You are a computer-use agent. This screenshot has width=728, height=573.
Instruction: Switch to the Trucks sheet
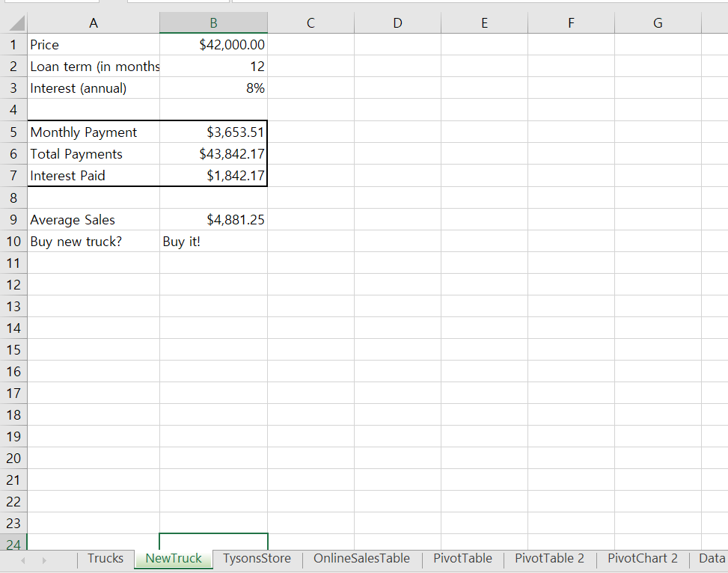tap(105, 558)
